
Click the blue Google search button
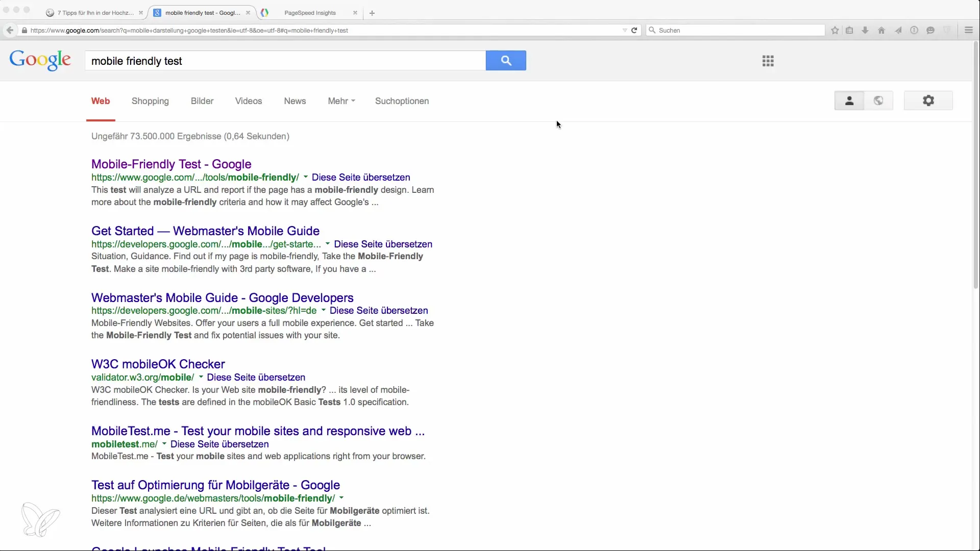(505, 61)
